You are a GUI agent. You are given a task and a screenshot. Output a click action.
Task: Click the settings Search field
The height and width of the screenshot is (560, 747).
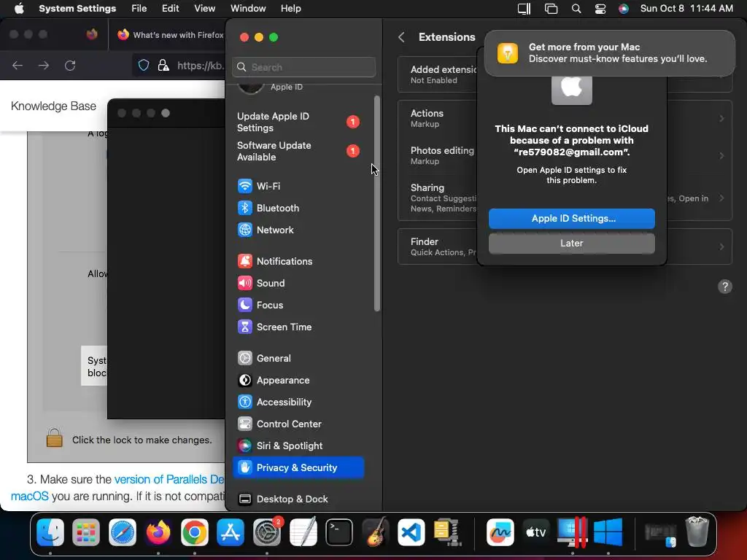(x=304, y=67)
